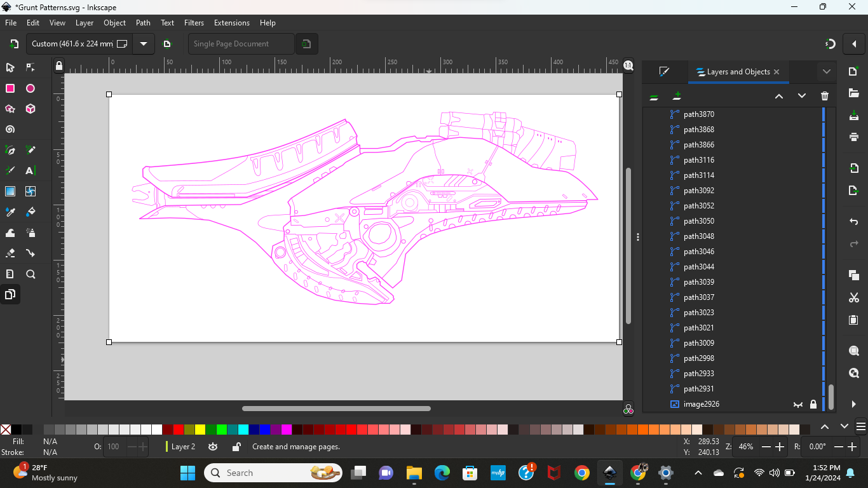The width and height of the screenshot is (868, 488).
Task: Pick the yellow palette swatch
Action: click(x=200, y=430)
